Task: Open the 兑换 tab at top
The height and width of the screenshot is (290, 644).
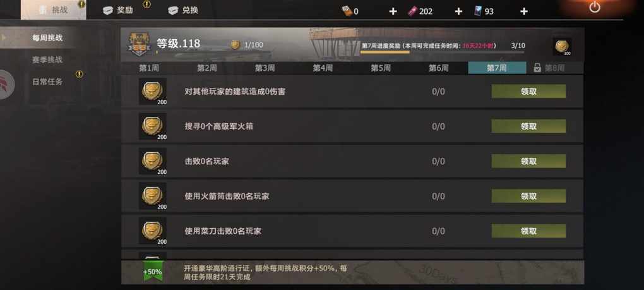Action: pyautogui.click(x=183, y=11)
